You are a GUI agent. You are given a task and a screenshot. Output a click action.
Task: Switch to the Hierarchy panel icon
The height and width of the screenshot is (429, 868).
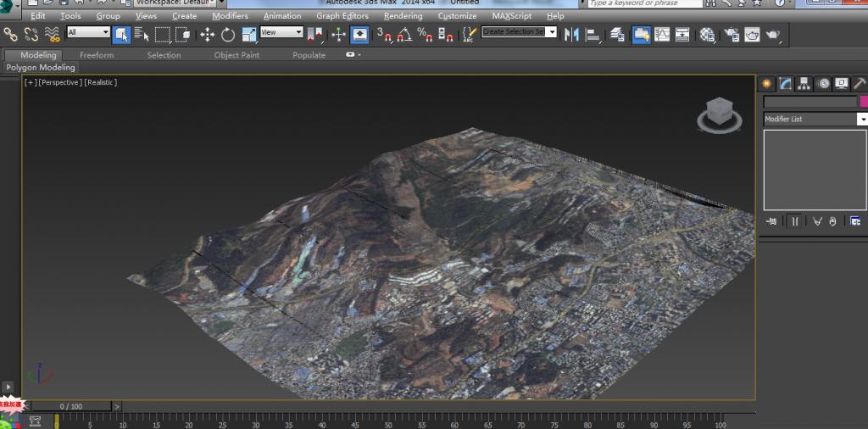point(804,83)
